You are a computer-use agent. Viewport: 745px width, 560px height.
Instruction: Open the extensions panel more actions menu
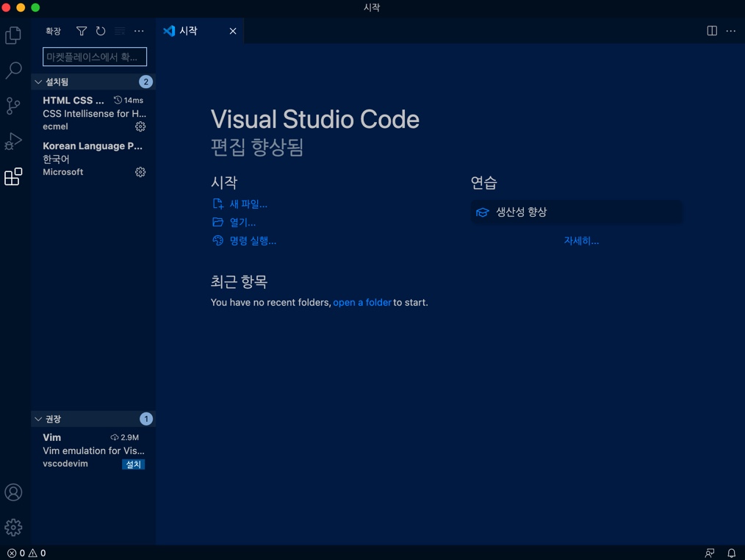pyautogui.click(x=139, y=31)
